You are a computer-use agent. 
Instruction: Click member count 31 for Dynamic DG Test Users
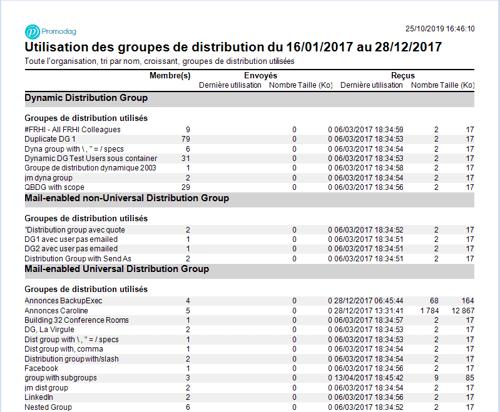click(x=186, y=159)
